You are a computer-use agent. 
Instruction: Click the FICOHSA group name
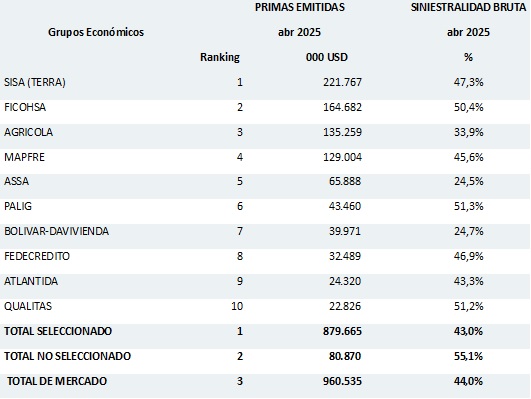coord(25,107)
